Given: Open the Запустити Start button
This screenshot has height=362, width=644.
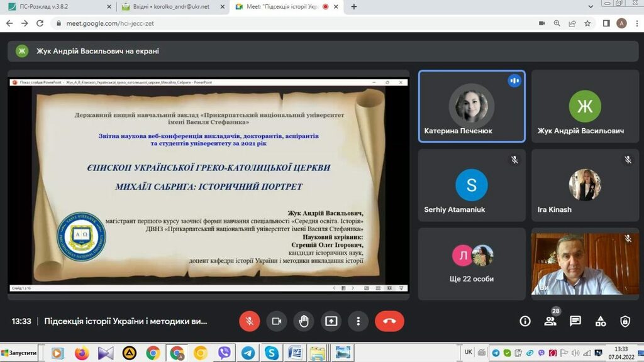Looking at the screenshot, I should pyautogui.click(x=19, y=353).
